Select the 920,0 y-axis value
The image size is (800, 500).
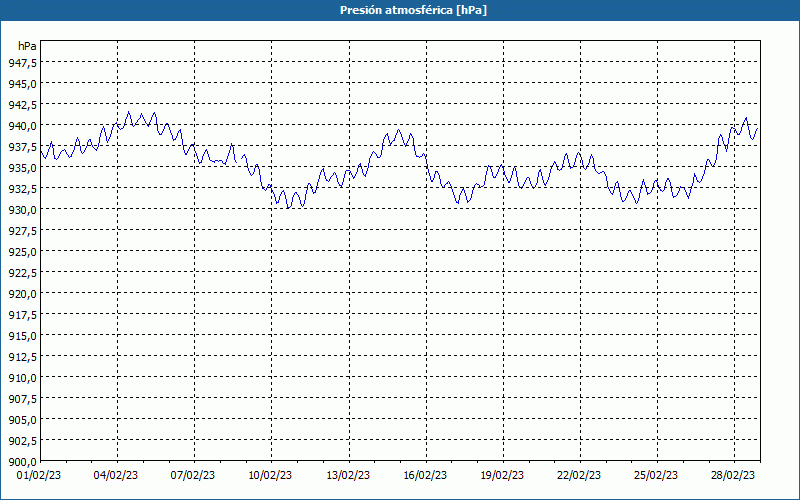tap(22, 293)
